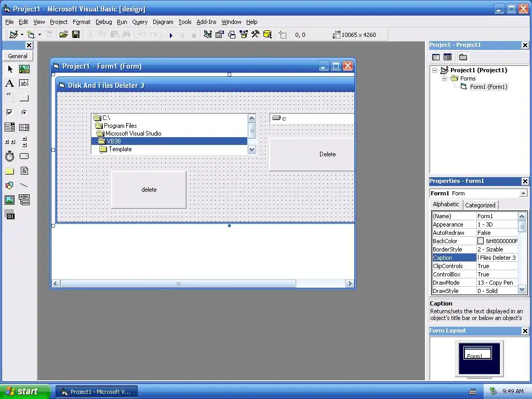This screenshot has height=399, width=532.
Task: Open the Add-Ins menu
Action: (206, 22)
